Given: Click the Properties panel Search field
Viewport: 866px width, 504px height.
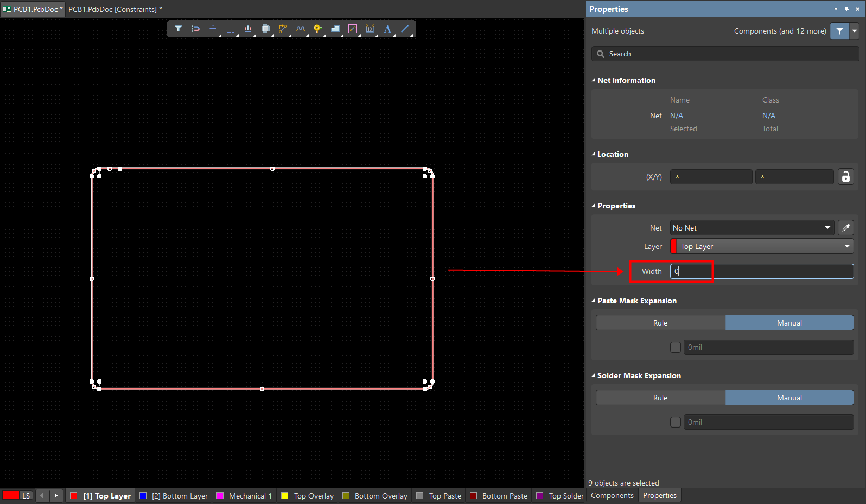Looking at the screenshot, I should 725,54.
